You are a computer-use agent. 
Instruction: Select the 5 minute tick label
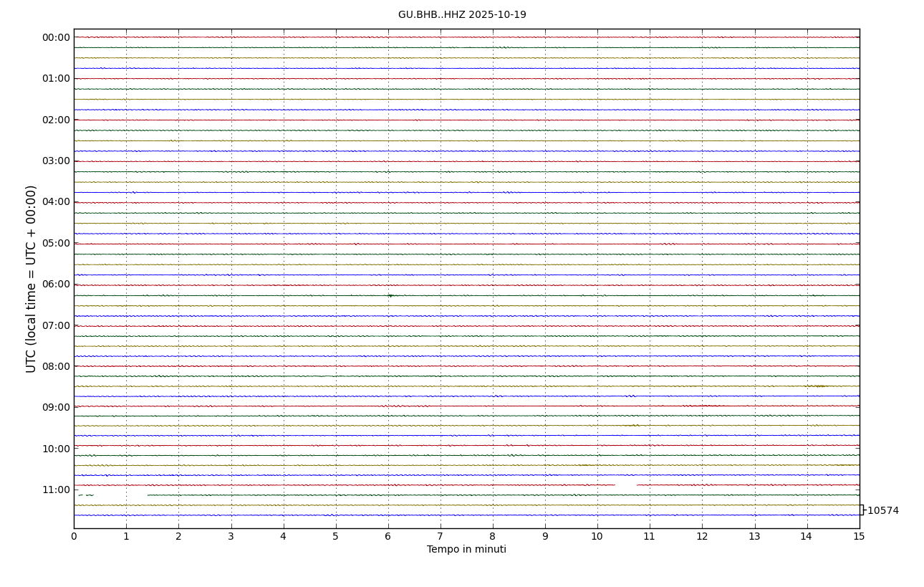click(x=335, y=537)
